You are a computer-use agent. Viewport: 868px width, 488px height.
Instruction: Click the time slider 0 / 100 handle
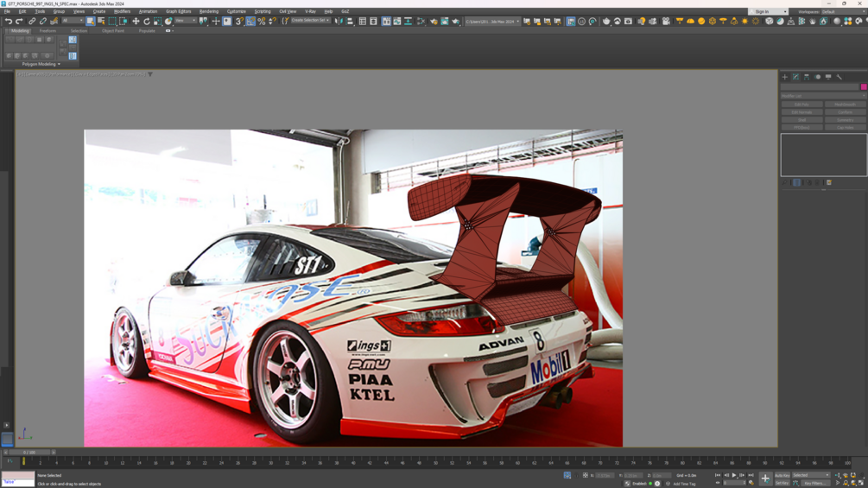[30, 452]
